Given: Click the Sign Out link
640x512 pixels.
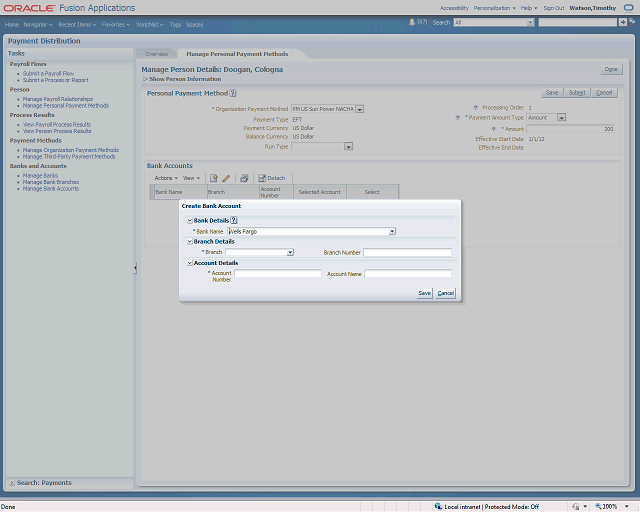Looking at the screenshot, I should (554, 8).
